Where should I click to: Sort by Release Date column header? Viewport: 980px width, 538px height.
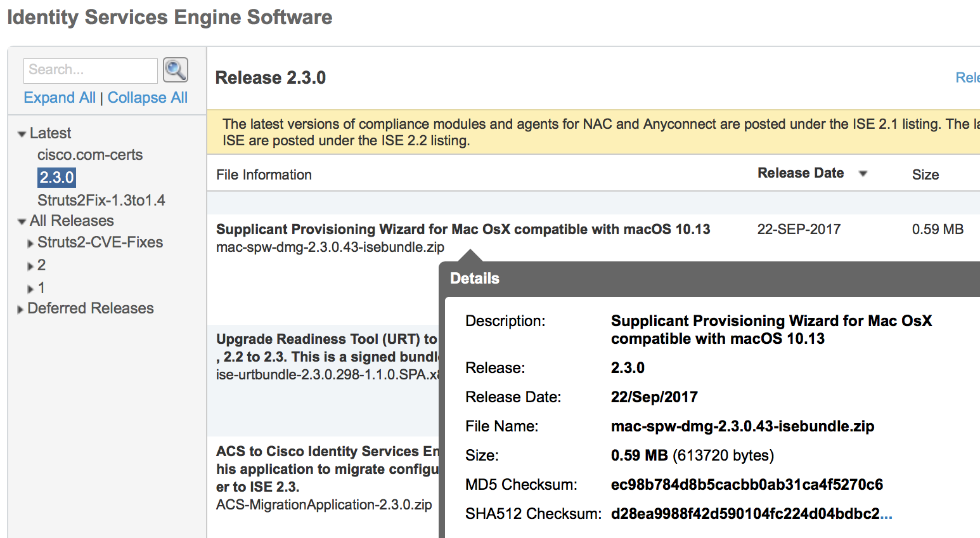pyautogui.click(x=801, y=173)
